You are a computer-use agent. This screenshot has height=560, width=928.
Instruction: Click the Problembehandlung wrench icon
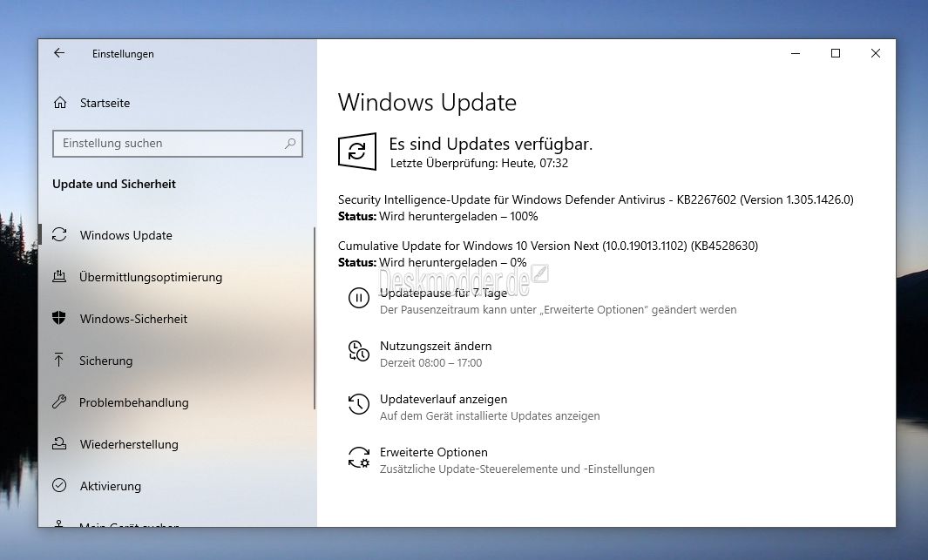click(x=59, y=402)
